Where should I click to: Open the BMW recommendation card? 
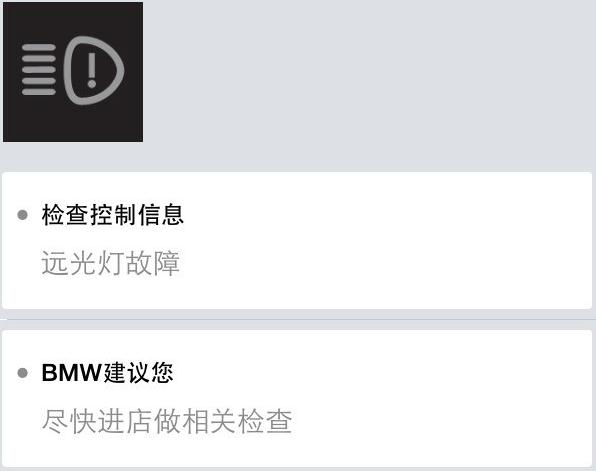point(297,398)
